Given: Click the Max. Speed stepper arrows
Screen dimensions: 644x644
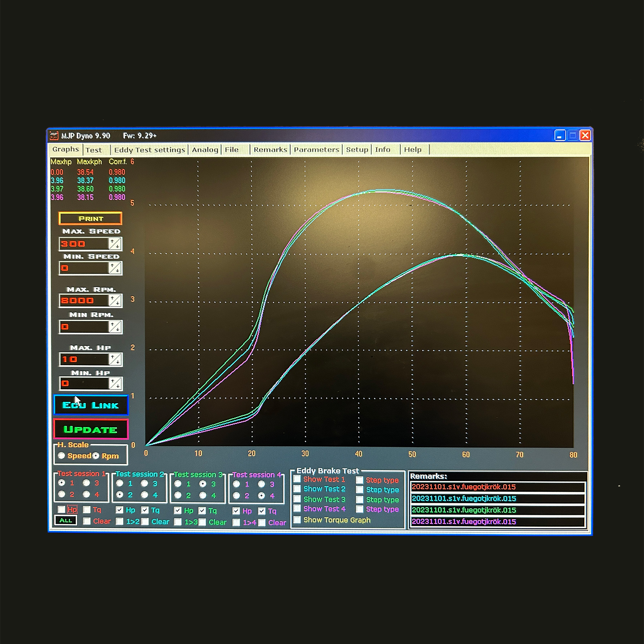Looking at the screenshot, I should pos(115,244).
